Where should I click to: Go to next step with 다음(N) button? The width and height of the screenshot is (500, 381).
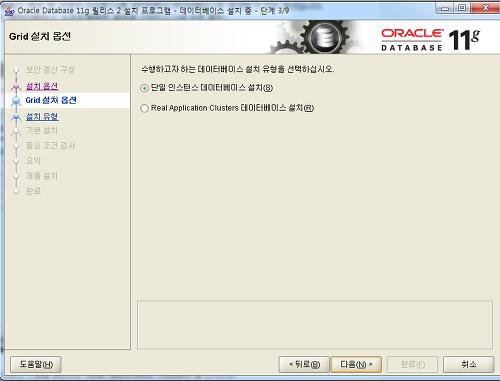coord(356,364)
